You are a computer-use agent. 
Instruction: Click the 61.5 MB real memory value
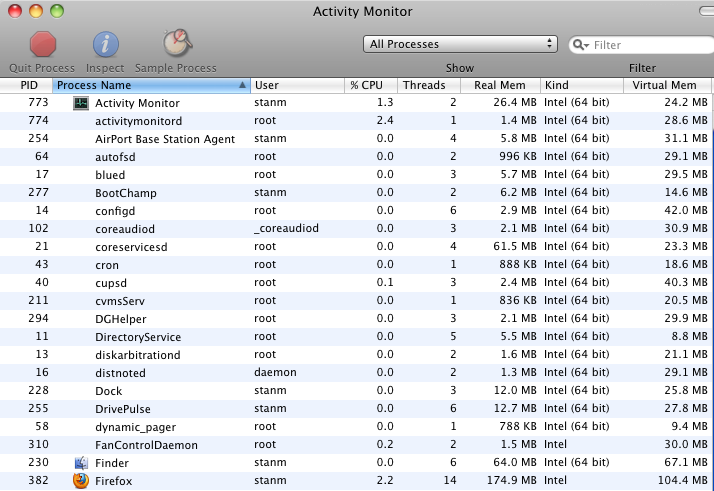click(515, 246)
